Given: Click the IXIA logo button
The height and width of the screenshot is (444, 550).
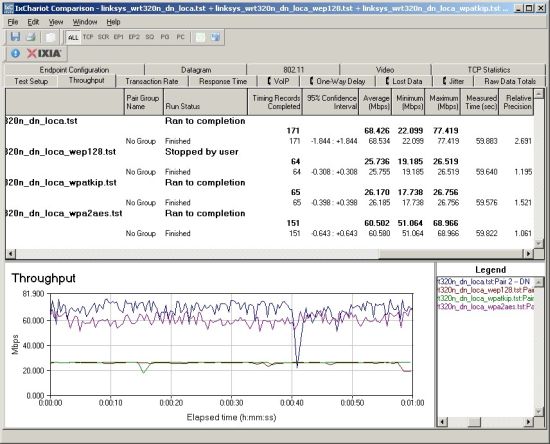Looking at the screenshot, I should 45,53.
